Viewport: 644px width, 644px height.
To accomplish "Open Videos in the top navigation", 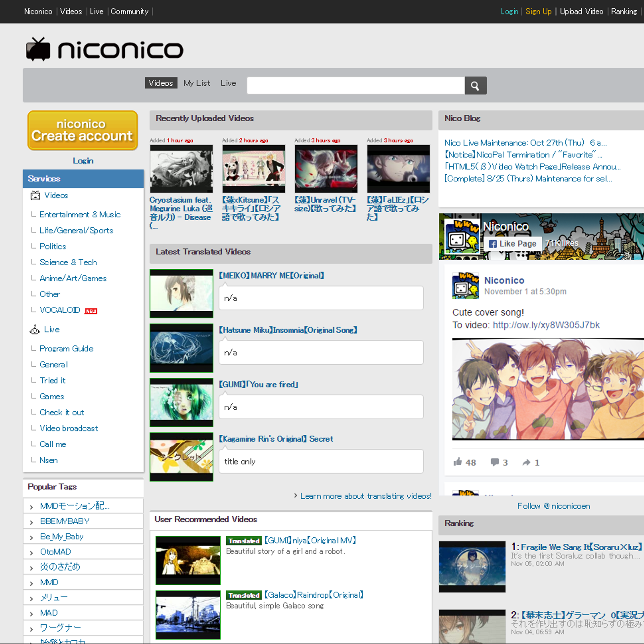I will point(71,11).
